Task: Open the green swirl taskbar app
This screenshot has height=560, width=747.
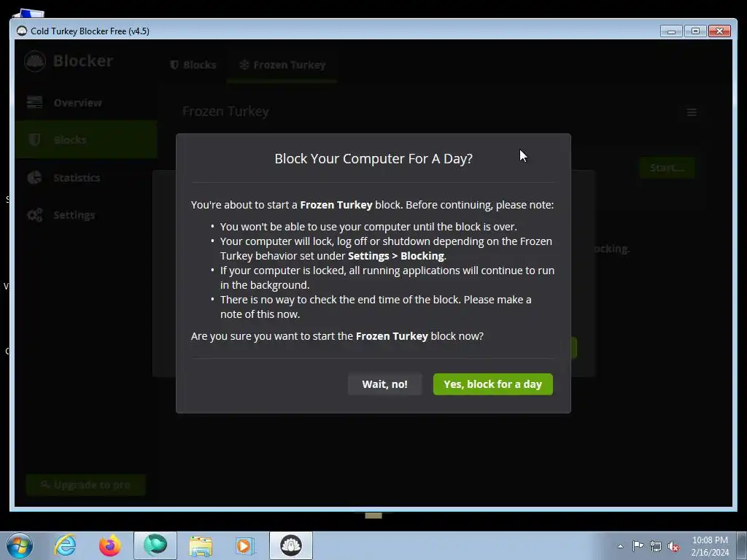Action: pos(155,545)
